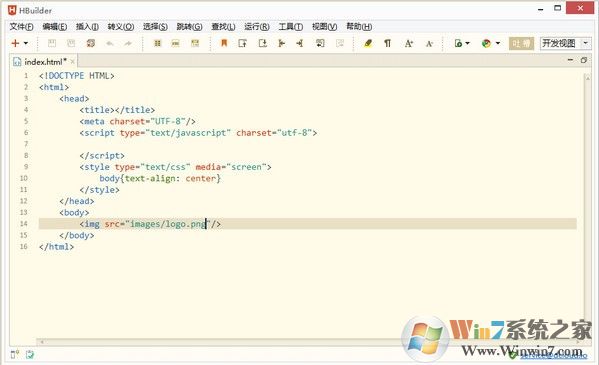
Task: Click the green notepad icon in the status bar
Action: tap(29, 354)
